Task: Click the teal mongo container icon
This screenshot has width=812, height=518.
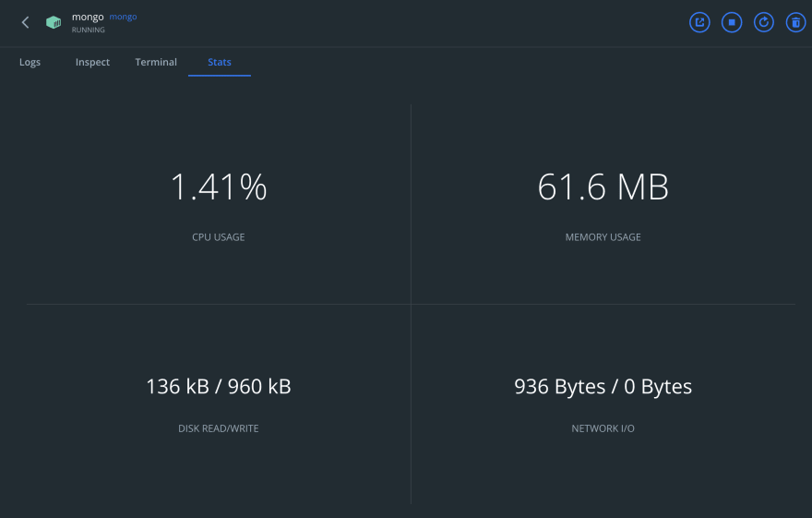Action: click(x=54, y=22)
